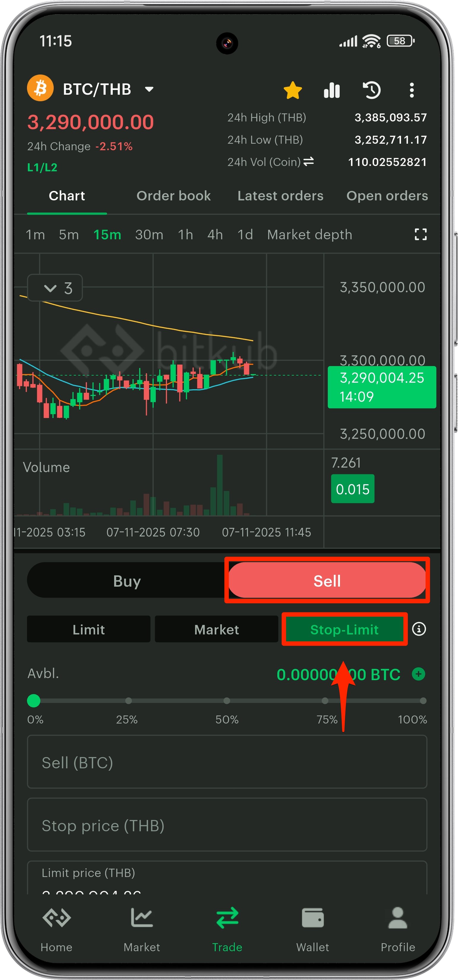Set amount slider to 50% marker
The width and height of the screenshot is (458, 980).
click(227, 700)
